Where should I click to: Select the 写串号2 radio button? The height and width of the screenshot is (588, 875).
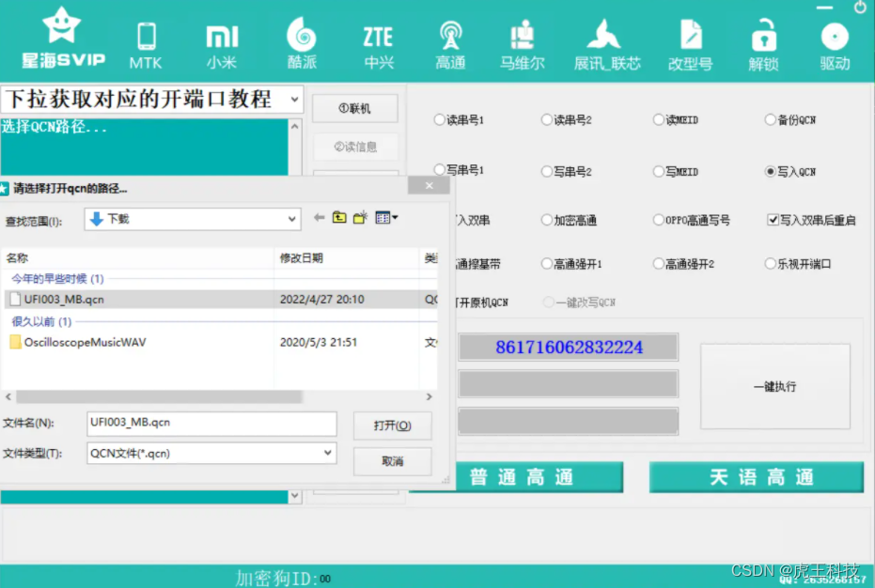pos(546,171)
